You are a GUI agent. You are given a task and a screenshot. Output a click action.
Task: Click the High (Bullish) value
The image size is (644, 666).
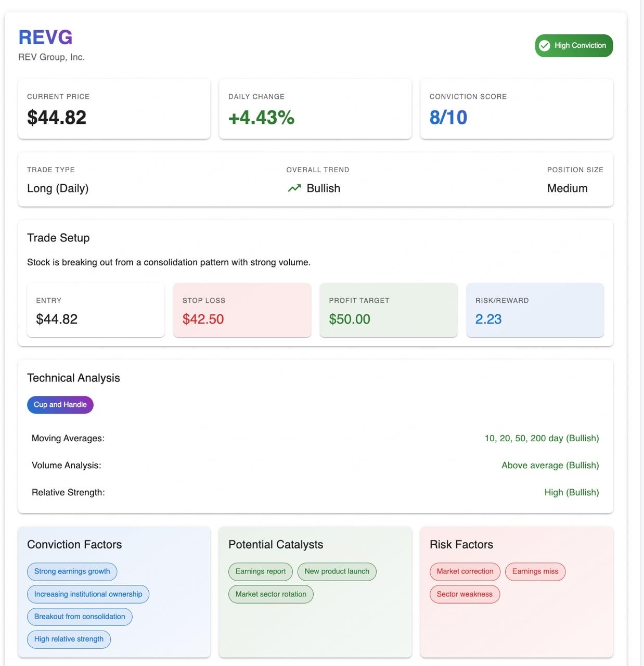click(x=572, y=492)
